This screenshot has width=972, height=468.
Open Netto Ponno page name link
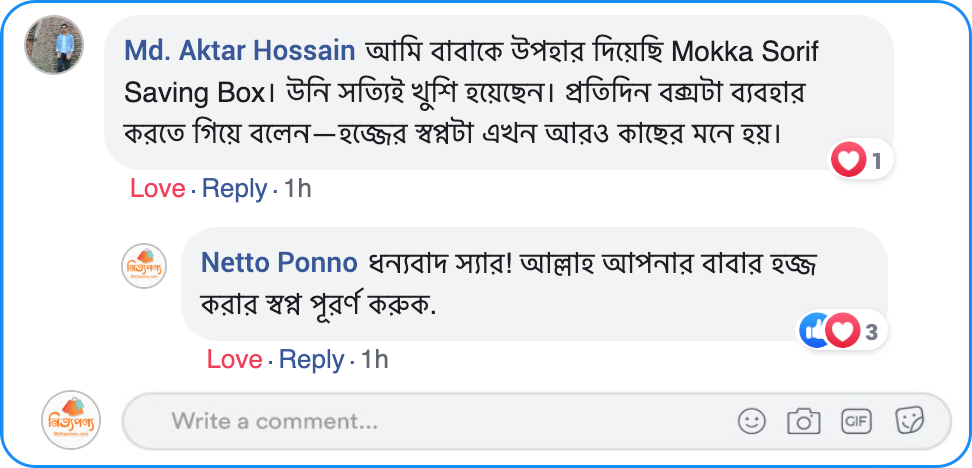point(279,263)
